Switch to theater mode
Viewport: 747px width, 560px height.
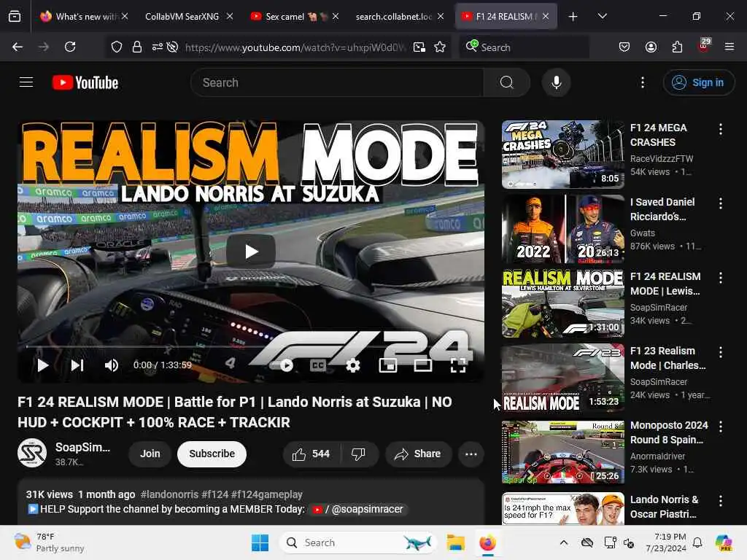[423, 365]
